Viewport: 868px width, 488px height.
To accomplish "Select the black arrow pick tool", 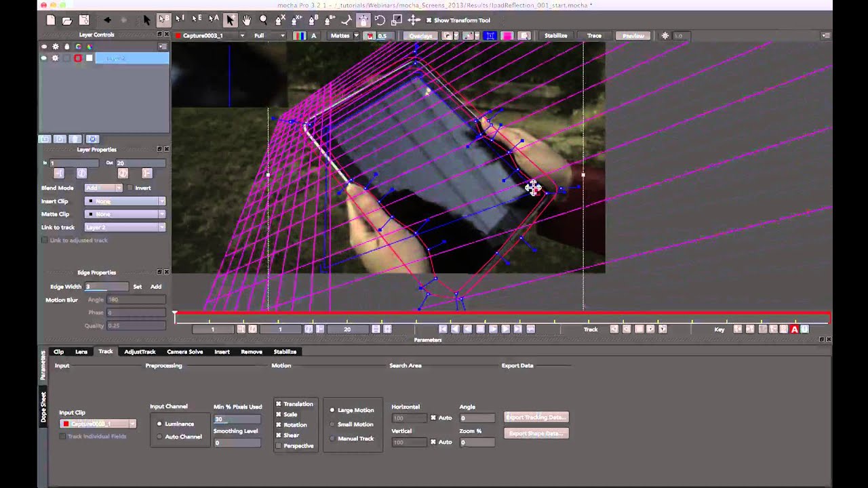I will [147, 20].
